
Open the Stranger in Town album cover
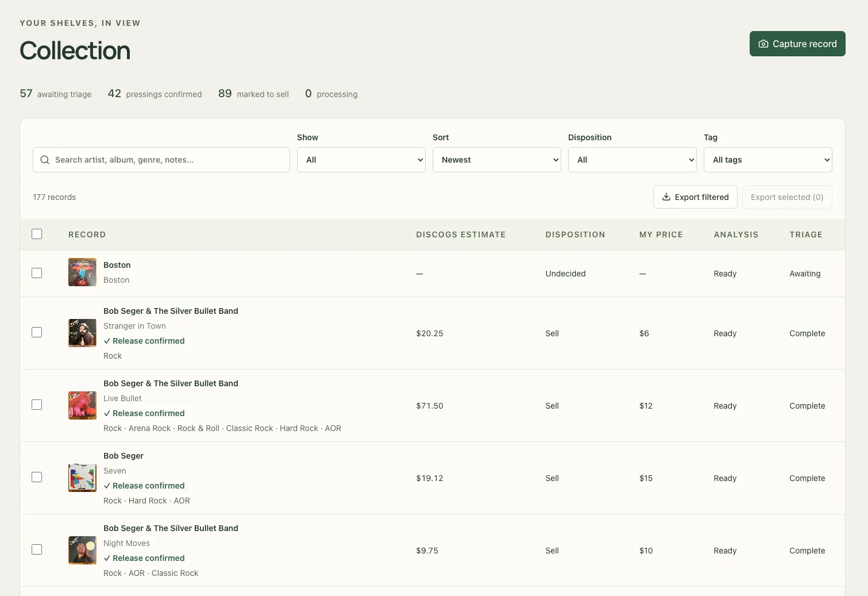coord(82,333)
